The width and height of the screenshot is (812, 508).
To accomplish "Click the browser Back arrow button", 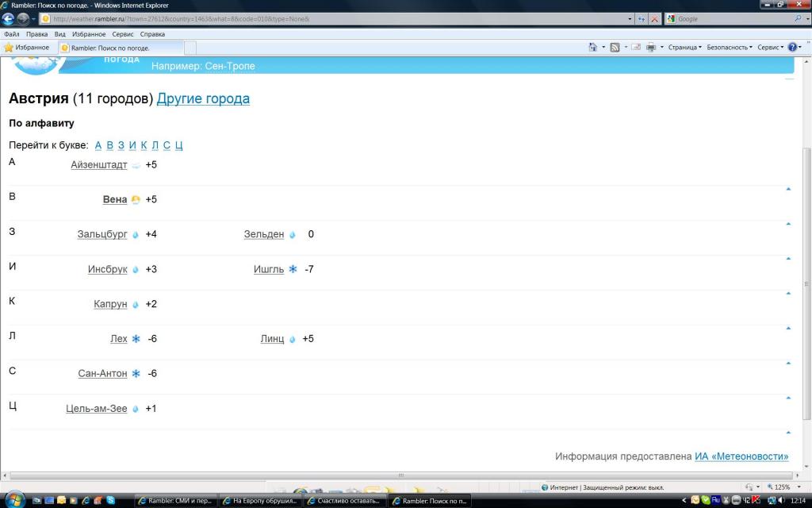I will 10,19.
